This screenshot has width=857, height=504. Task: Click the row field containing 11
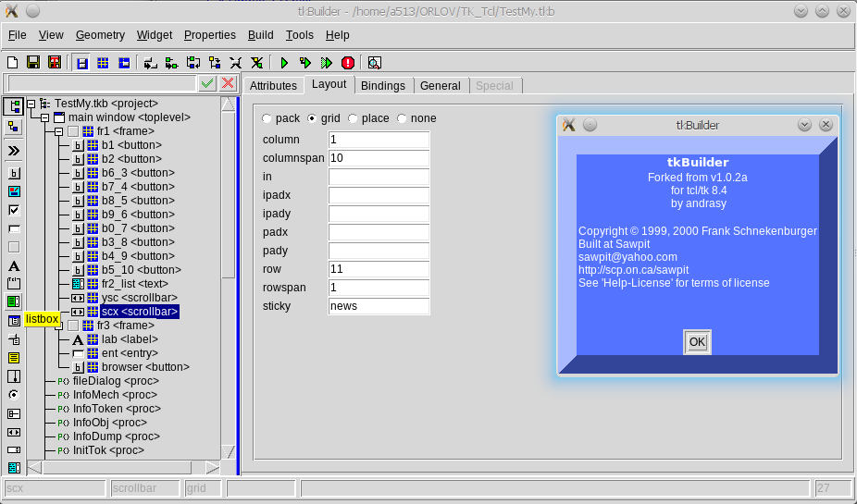[379, 269]
